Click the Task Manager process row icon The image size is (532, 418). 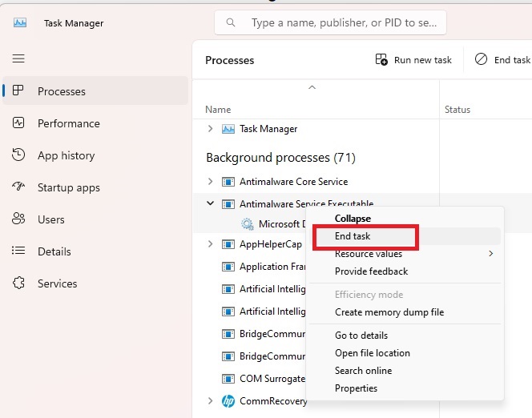click(228, 129)
